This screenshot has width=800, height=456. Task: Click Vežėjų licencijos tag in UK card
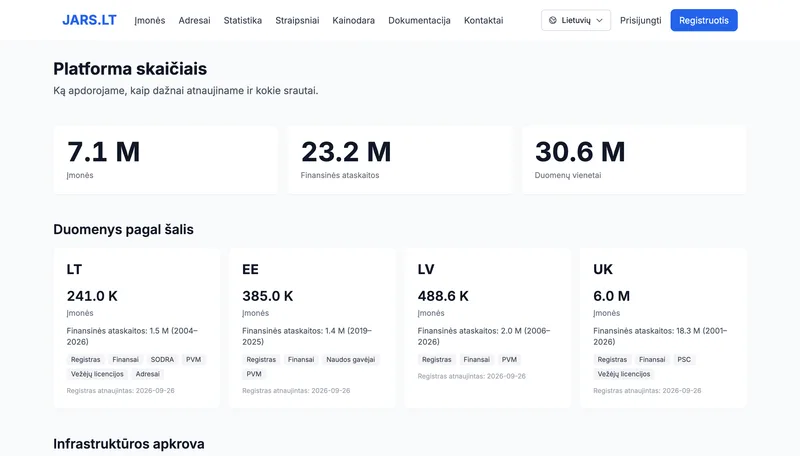tap(624, 374)
